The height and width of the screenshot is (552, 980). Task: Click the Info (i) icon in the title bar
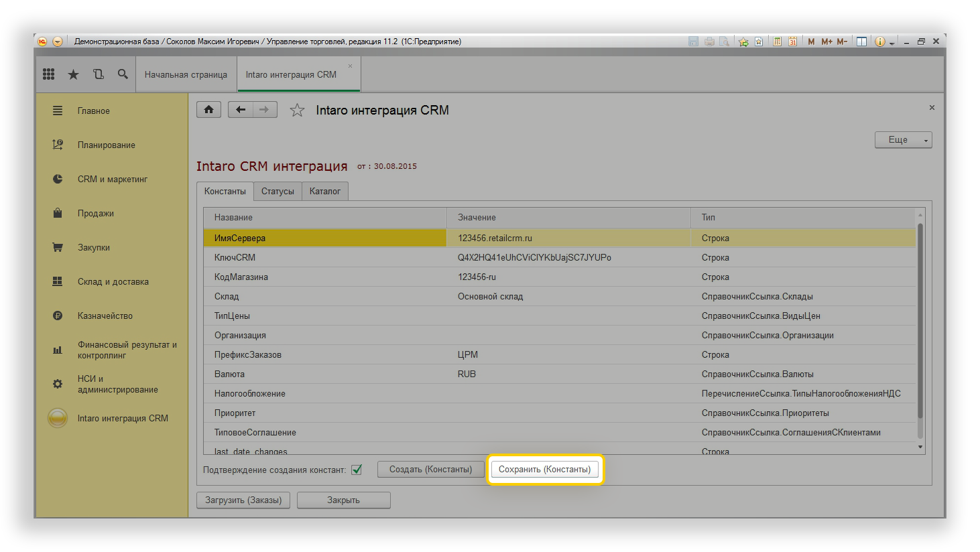pyautogui.click(x=880, y=42)
